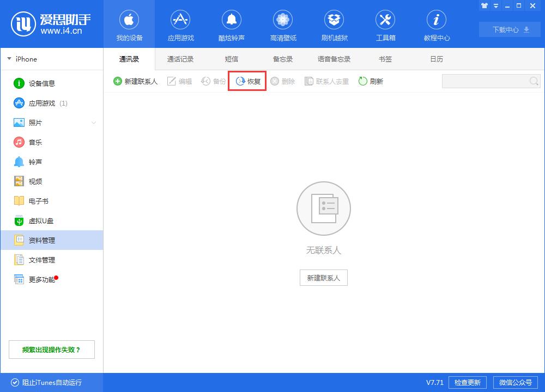Click the 刷新 refresh toolbar button

[371, 81]
